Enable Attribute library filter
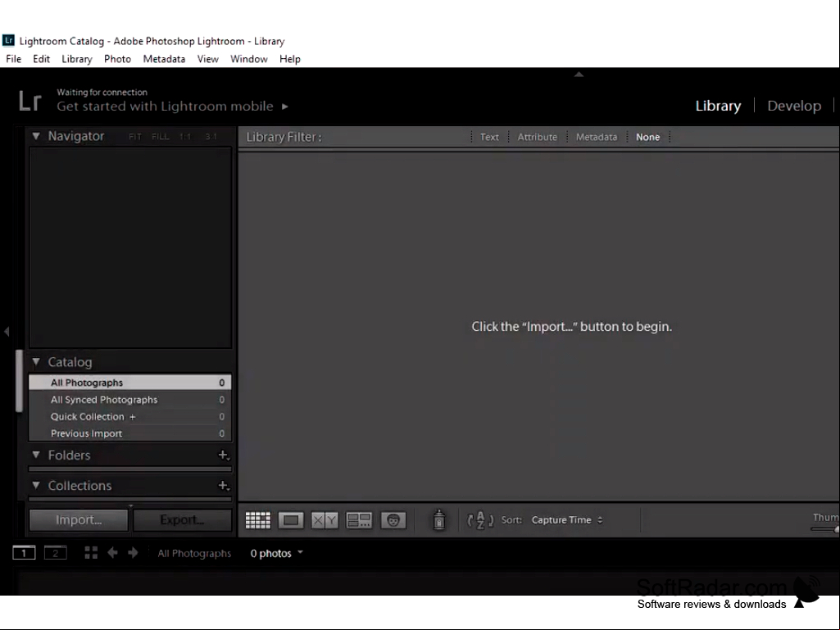The image size is (840, 630). click(x=538, y=137)
